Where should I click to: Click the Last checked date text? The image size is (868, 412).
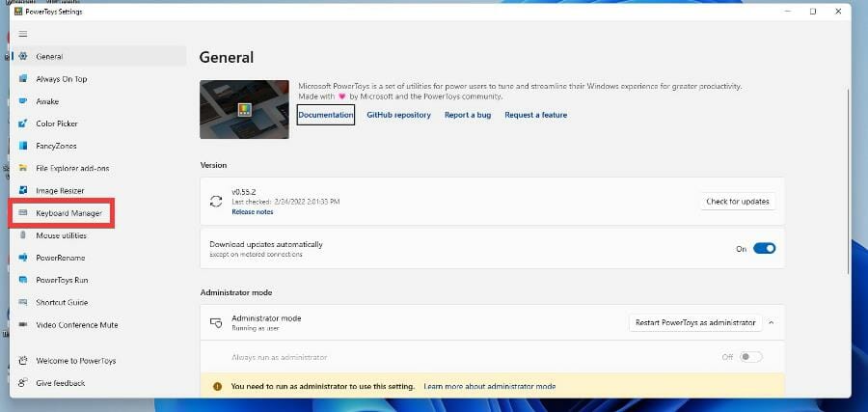pos(285,202)
